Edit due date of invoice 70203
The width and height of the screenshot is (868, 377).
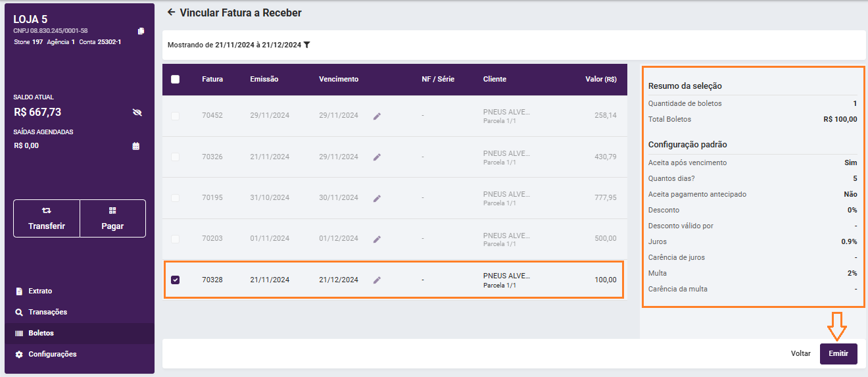pos(377,239)
